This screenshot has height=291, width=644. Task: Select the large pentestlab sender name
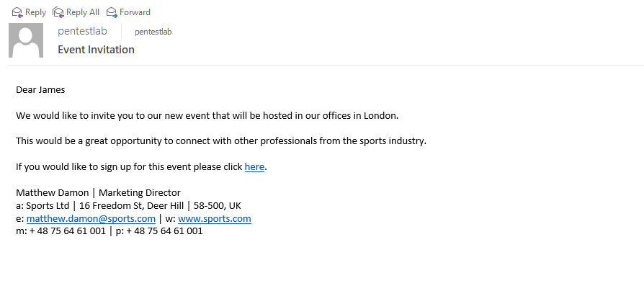pyautogui.click(x=82, y=31)
